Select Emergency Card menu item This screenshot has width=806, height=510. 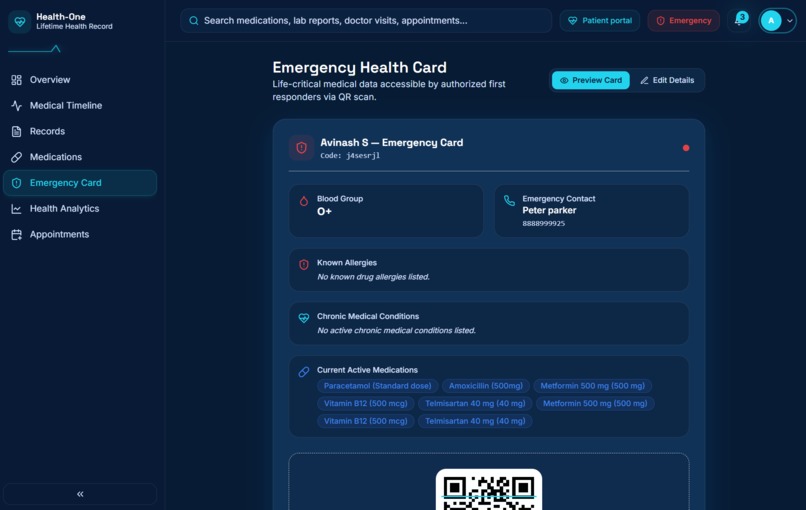[80, 183]
